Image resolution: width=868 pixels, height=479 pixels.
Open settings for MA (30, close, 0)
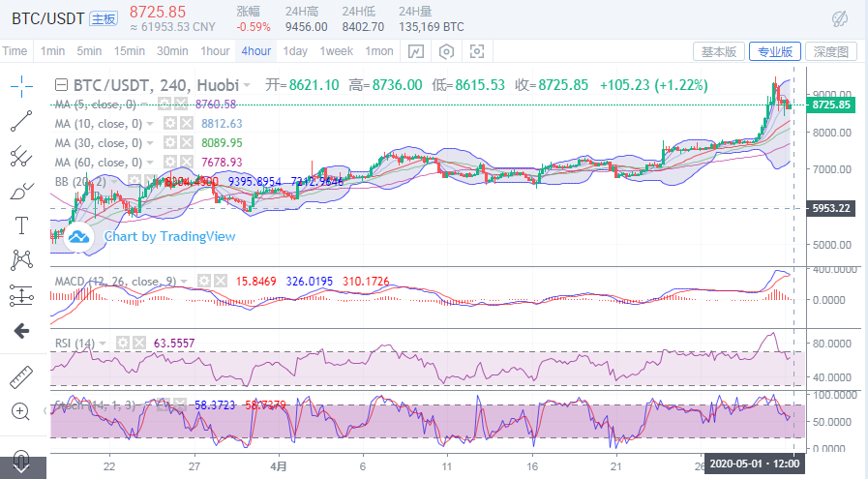pyautogui.click(x=170, y=142)
